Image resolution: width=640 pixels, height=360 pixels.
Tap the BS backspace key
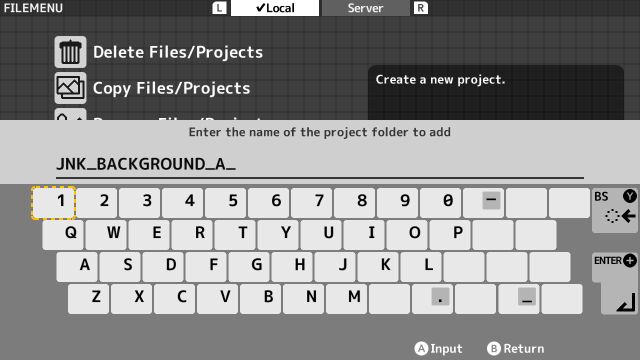click(x=615, y=210)
